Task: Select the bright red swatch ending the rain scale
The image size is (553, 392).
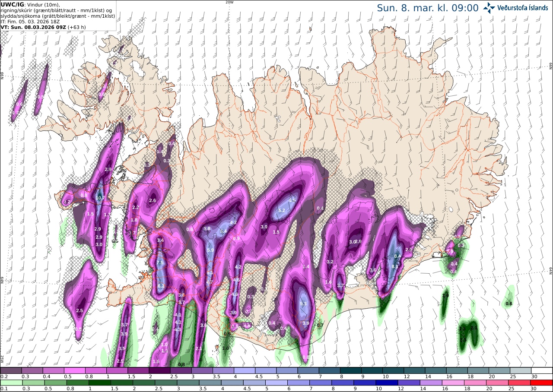Action: [x=542, y=383]
